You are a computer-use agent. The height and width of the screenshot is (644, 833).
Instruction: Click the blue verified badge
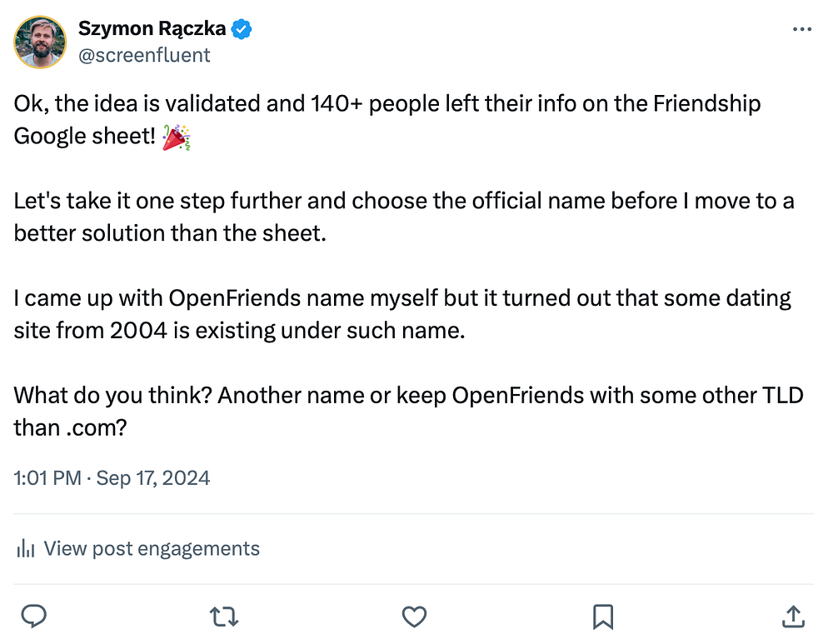242,29
